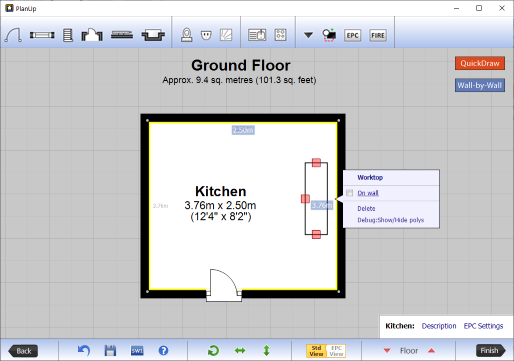This screenshot has height=361, width=514.
Task: Select the worktop tool icon
Action: (122, 35)
